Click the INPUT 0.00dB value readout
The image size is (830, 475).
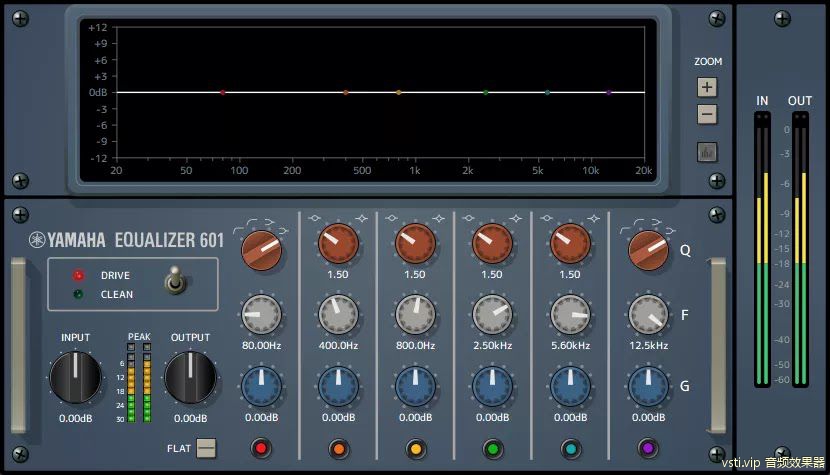[75, 418]
